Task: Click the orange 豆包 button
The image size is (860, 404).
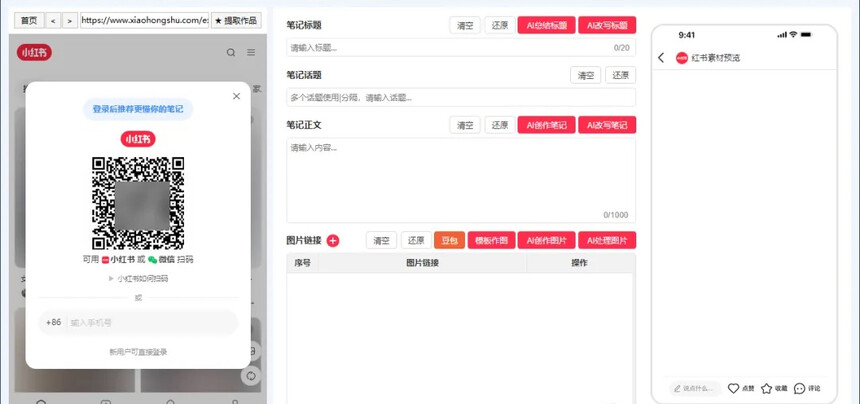Action: pyautogui.click(x=449, y=240)
